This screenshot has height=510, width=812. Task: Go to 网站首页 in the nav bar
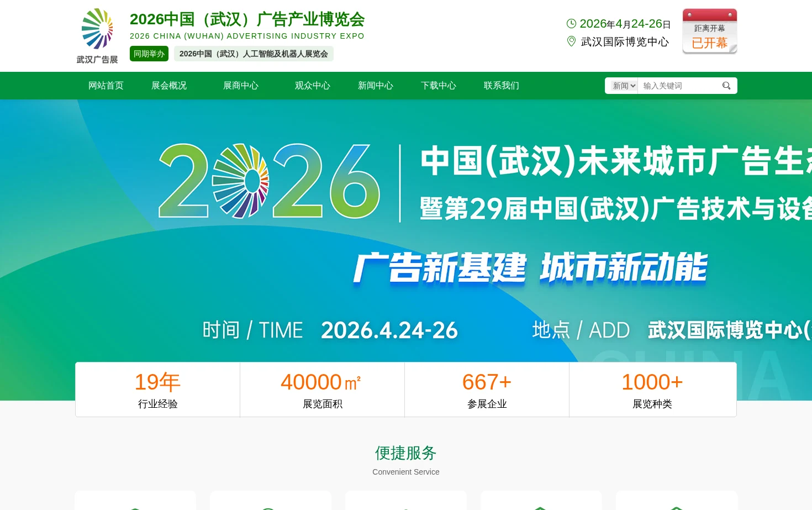click(x=106, y=86)
